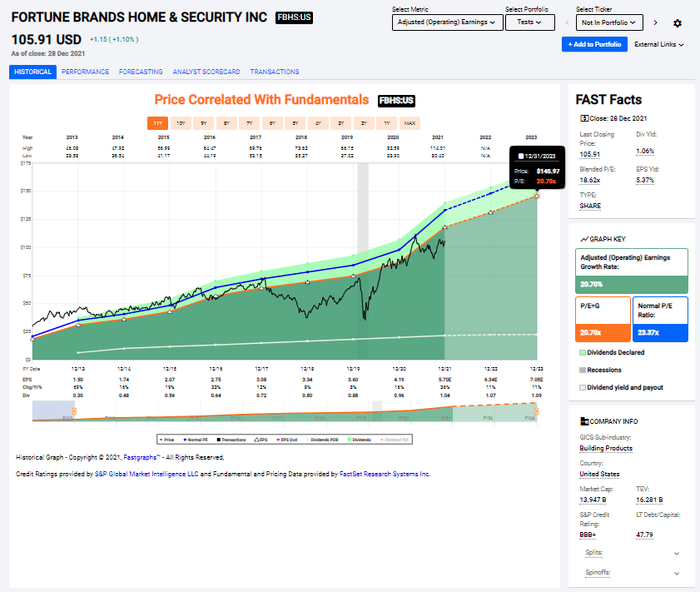The image size is (700, 592).
Task: Open the Select Portfolio Tests dropdown
Action: tap(530, 22)
